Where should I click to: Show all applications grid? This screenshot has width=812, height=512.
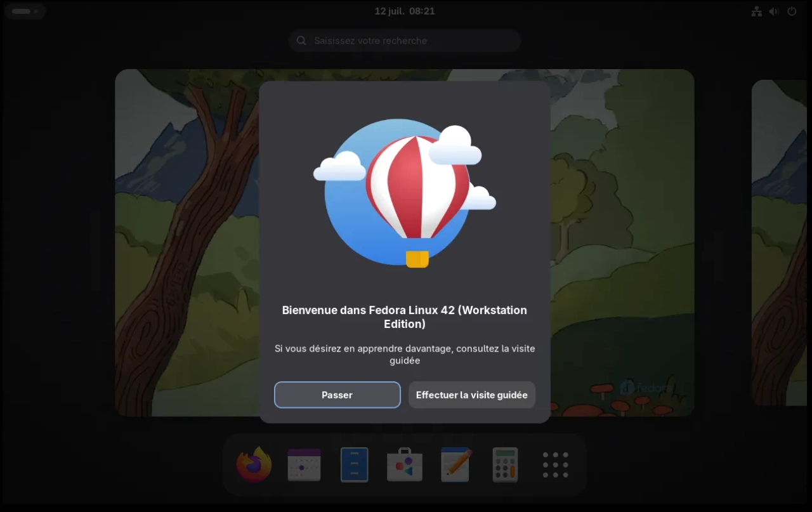(x=556, y=465)
